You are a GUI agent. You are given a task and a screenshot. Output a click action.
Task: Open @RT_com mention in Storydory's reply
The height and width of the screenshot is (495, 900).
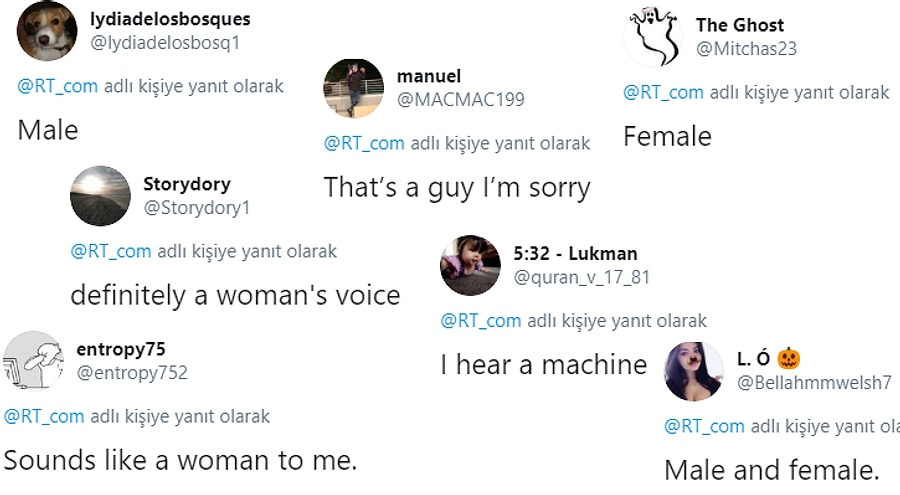[110, 251]
